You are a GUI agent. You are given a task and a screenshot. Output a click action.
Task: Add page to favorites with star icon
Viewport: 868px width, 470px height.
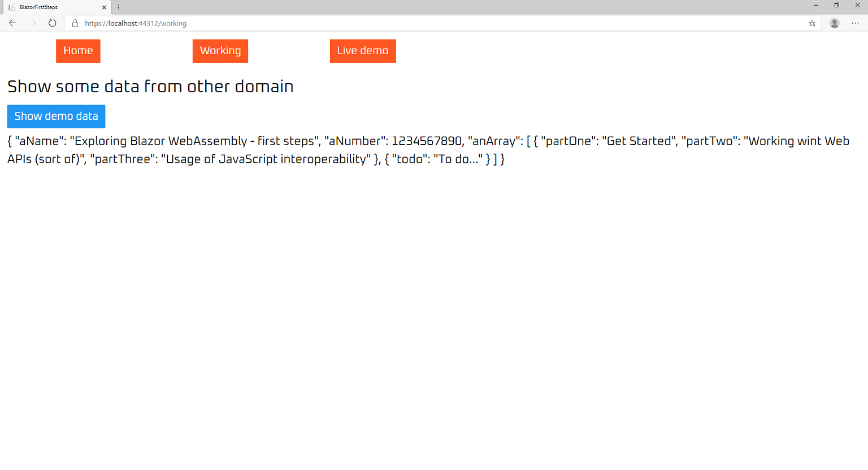pyautogui.click(x=812, y=23)
